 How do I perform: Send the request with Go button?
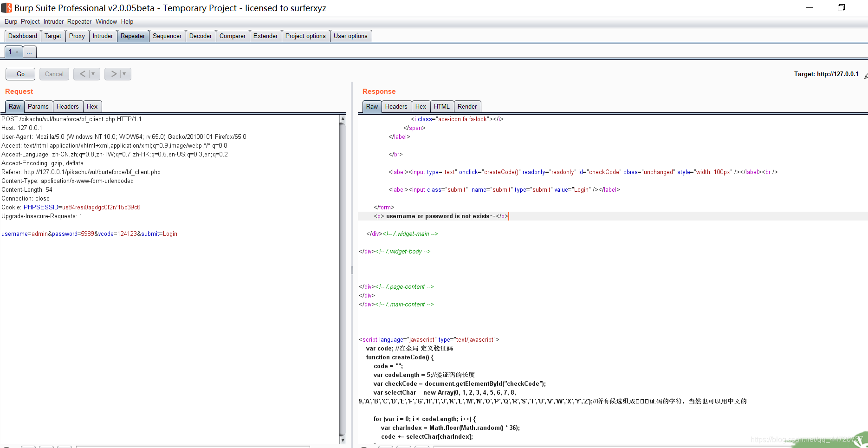point(20,74)
